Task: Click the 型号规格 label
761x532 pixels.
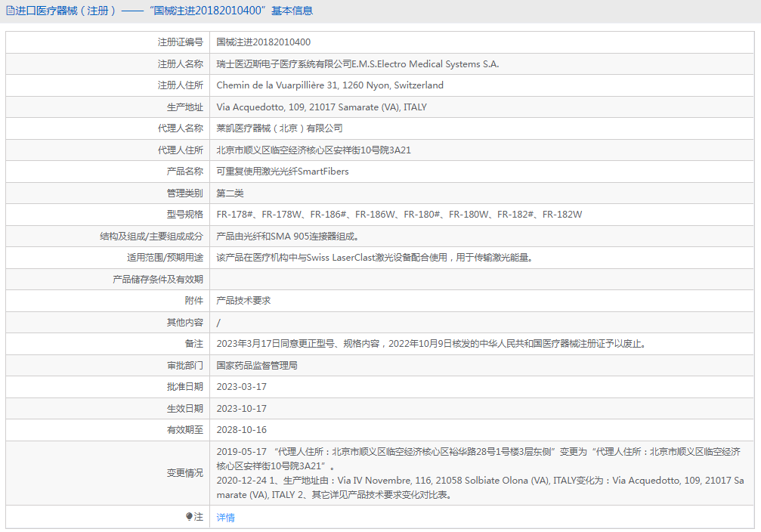Action: tap(185, 215)
